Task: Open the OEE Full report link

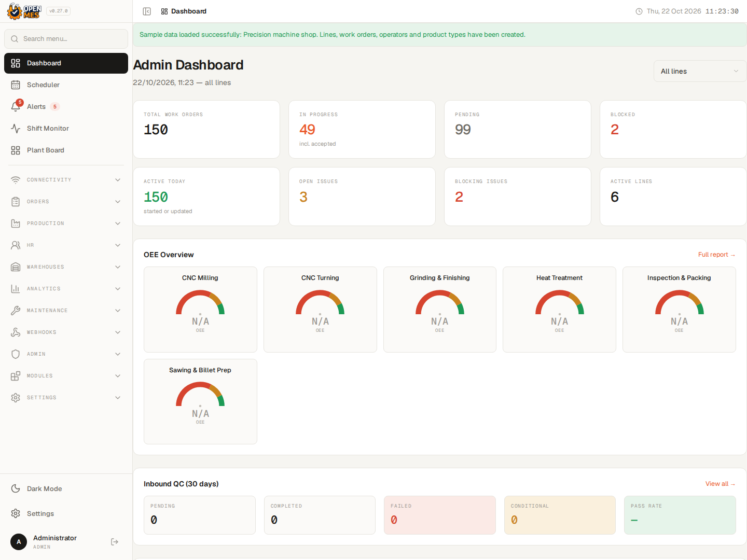Action: coord(717,255)
